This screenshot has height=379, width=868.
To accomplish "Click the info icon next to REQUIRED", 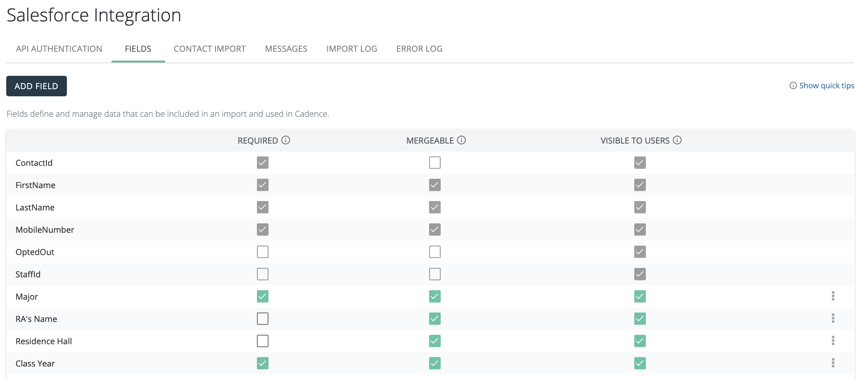I will click(x=286, y=140).
